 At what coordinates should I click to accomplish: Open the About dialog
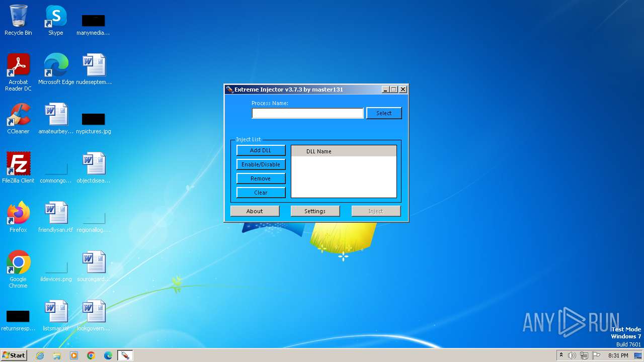[x=255, y=211]
